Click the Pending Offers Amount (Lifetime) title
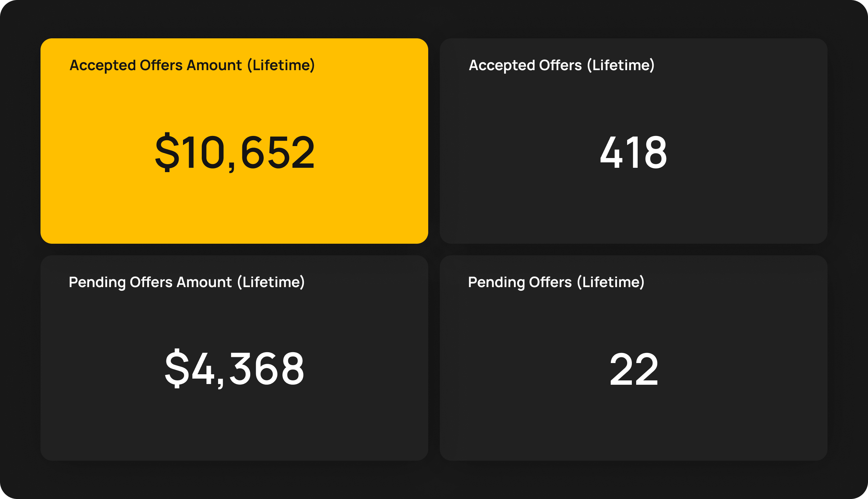The image size is (868, 499). click(x=187, y=282)
